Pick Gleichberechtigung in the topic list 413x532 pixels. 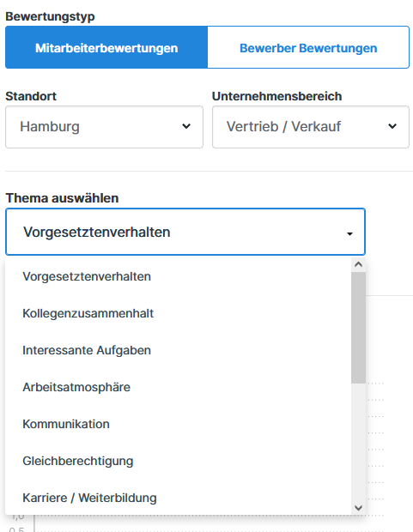pyautogui.click(x=179, y=461)
